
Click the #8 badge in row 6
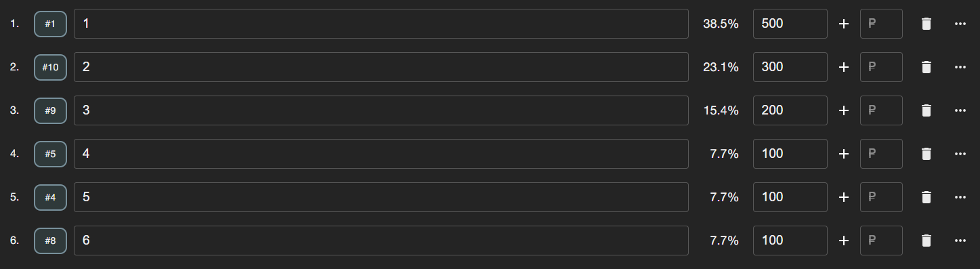(50, 241)
